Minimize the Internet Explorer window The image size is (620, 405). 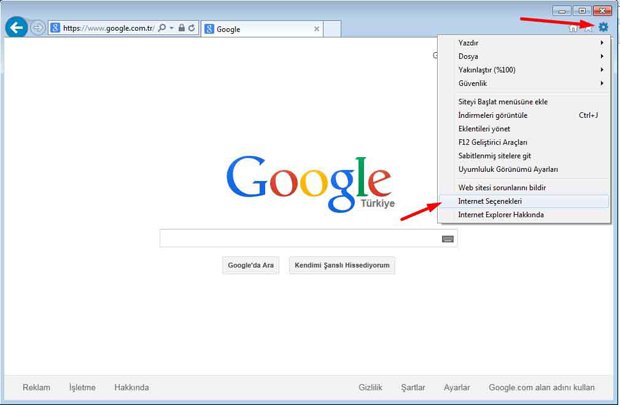pyautogui.click(x=561, y=11)
